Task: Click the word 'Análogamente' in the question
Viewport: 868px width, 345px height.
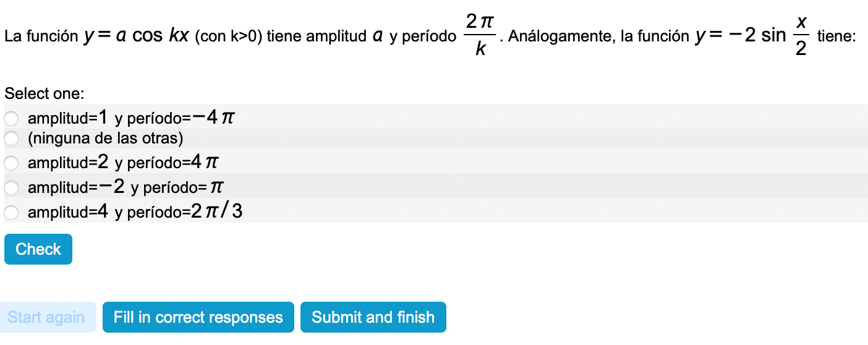Action: pyautogui.click(x=561, y=37)
